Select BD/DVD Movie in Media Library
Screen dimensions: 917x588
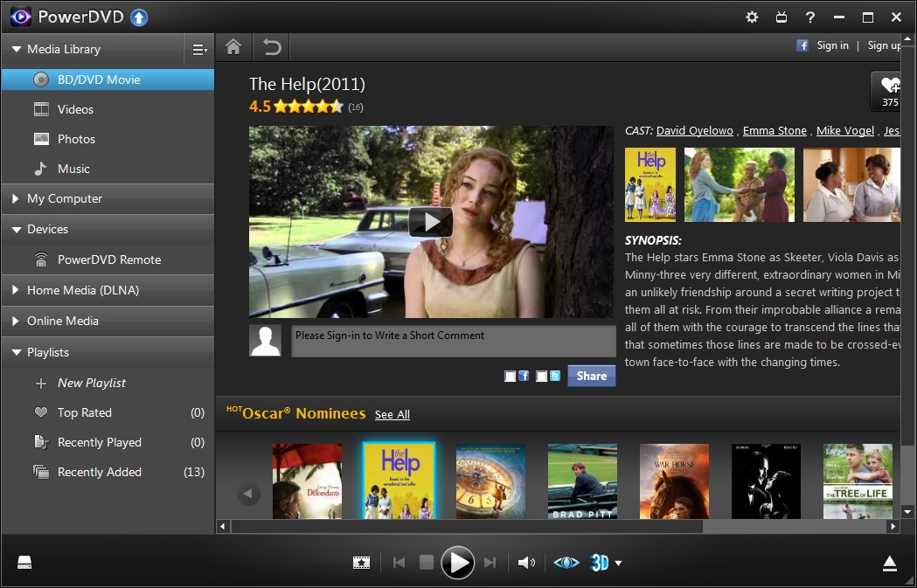(x=108, y=80)
